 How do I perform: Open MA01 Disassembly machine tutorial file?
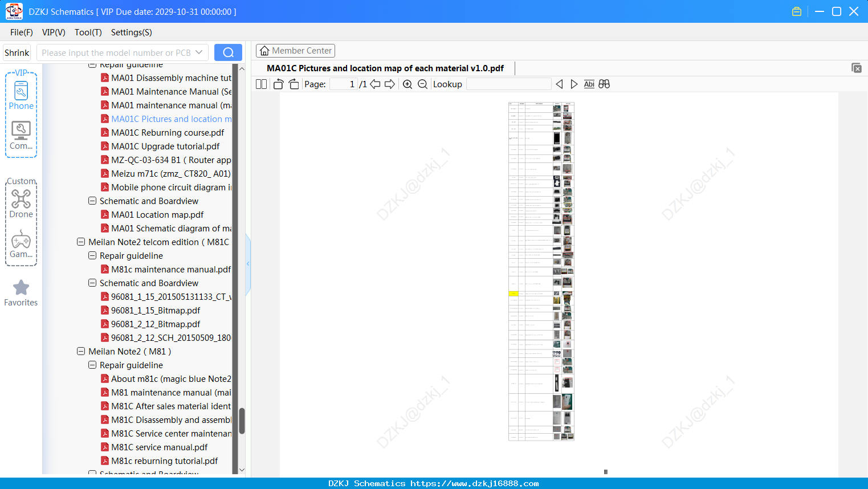pyautogui.click(x=171, y=78)
